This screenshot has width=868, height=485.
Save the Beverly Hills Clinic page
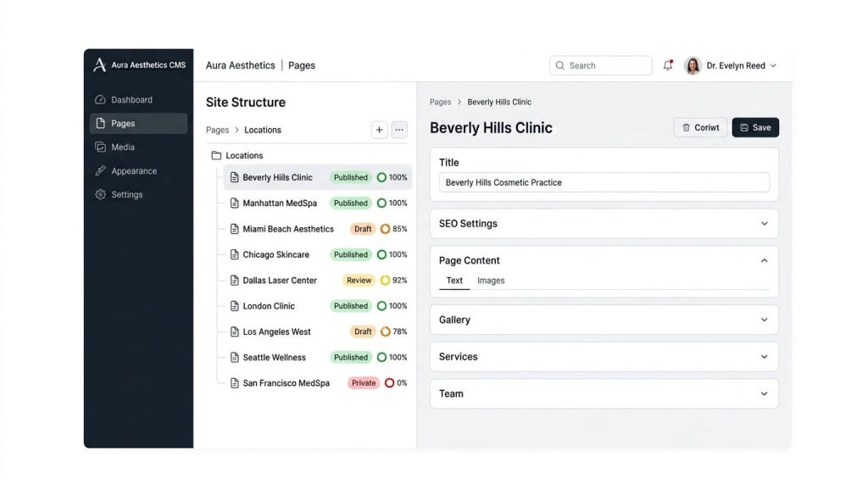tap(755, 127)
